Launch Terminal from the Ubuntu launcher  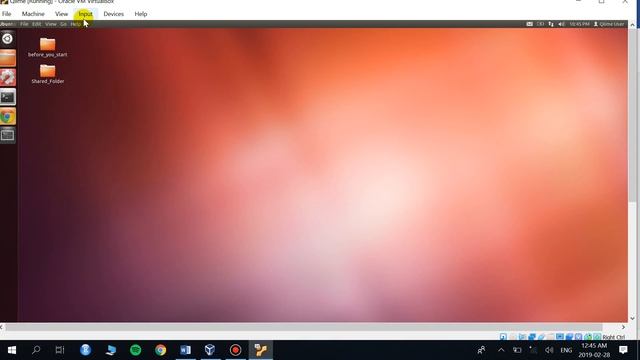[8, 97]
